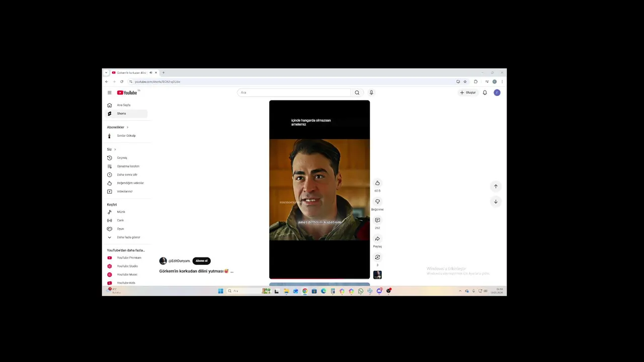Click the Windows taskbar search box
The height and width of the screenshot is (362, 644).
[249, 291]
